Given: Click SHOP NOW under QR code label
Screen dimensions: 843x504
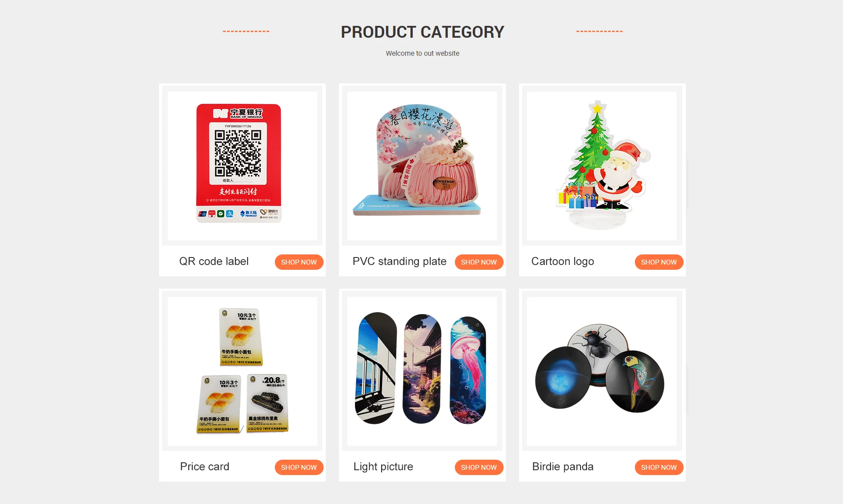Looking at the screenshot, I should [299, 262].
